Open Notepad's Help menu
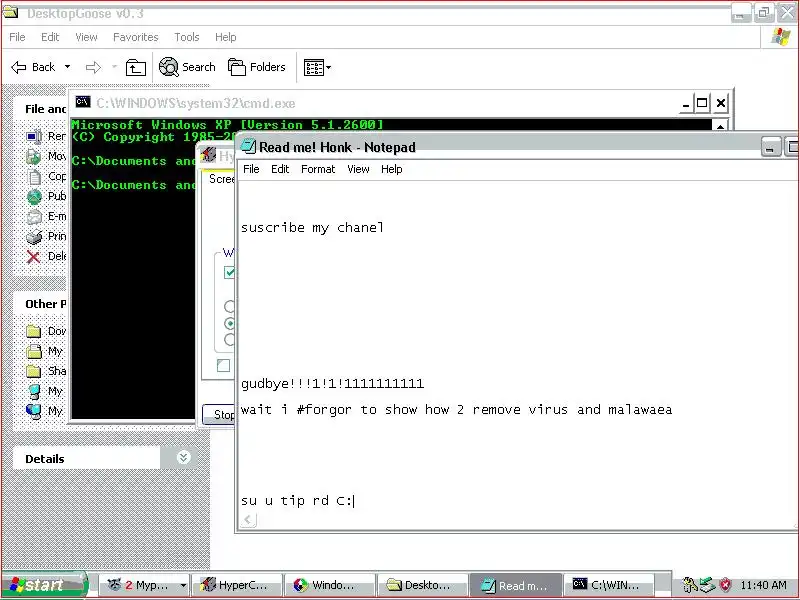Viewport: 800px width, 600px height. coord(391,169)
